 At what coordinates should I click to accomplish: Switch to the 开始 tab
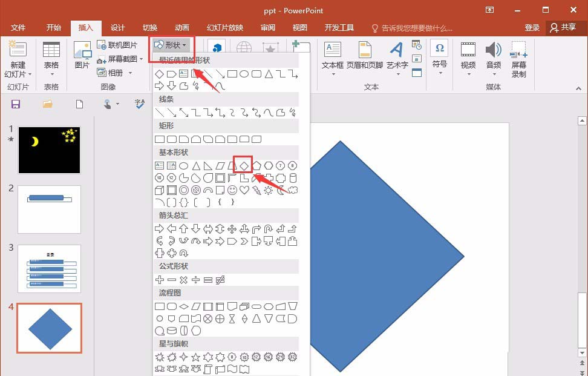[54, 28]
